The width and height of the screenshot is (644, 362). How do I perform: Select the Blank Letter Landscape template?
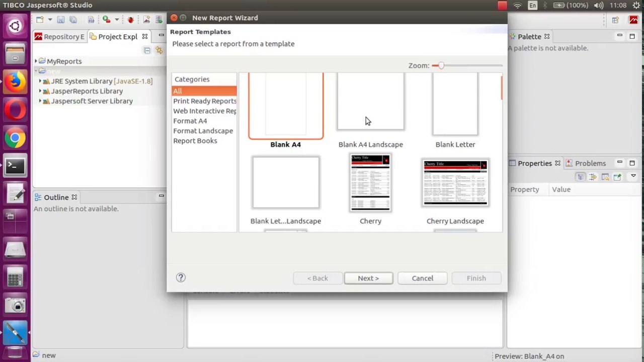click(x=286, y=183)
